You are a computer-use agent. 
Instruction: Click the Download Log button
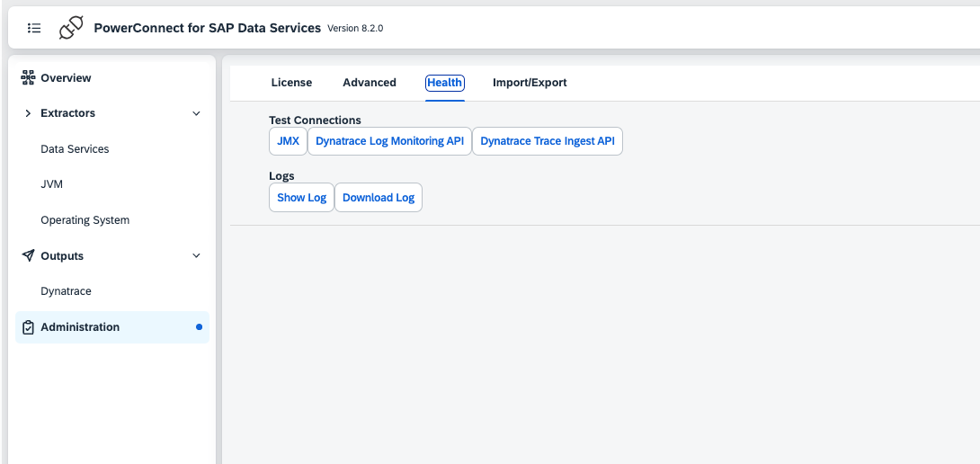(x=379, y=198)
